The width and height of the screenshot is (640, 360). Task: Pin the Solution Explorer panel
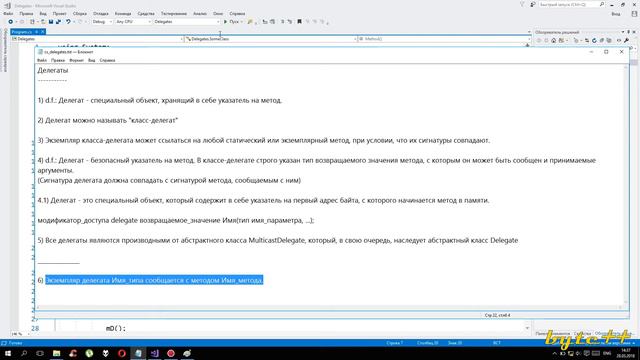coord(629,32)
